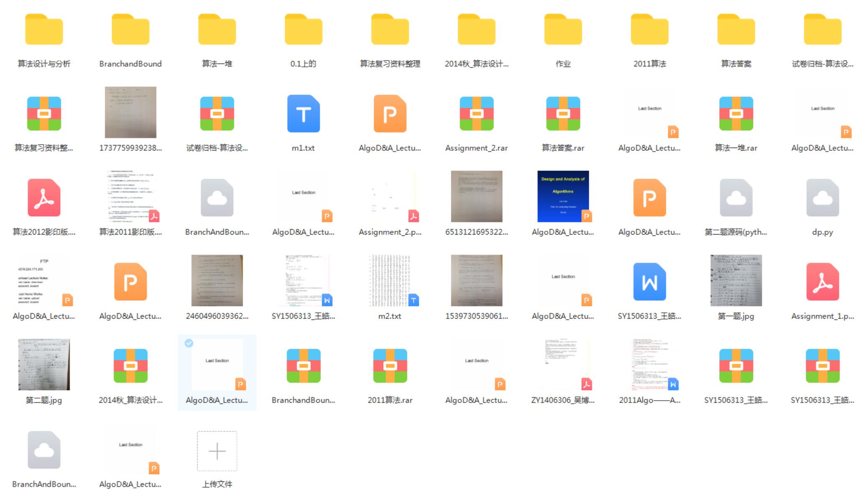Open the Assignment_2.rar archive

pos(476,114)
